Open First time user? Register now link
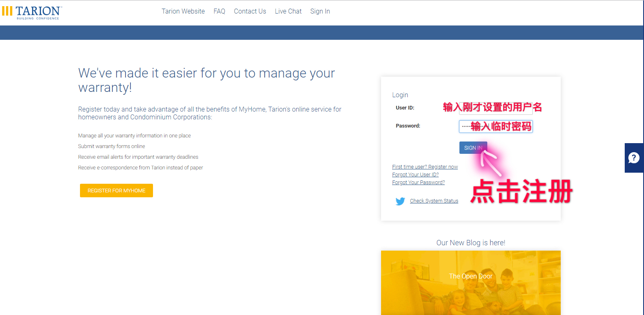This screenshot has height=315, width=644. [x=425, y=167]
